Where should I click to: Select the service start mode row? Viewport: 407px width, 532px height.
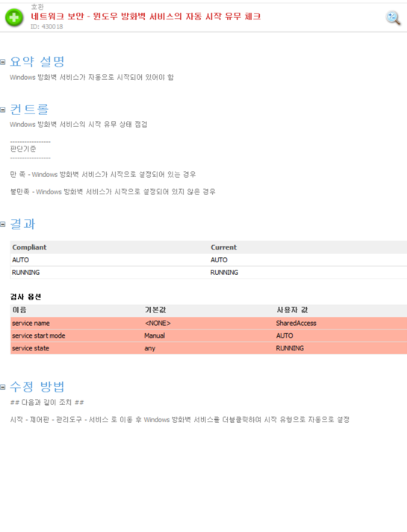208,335
